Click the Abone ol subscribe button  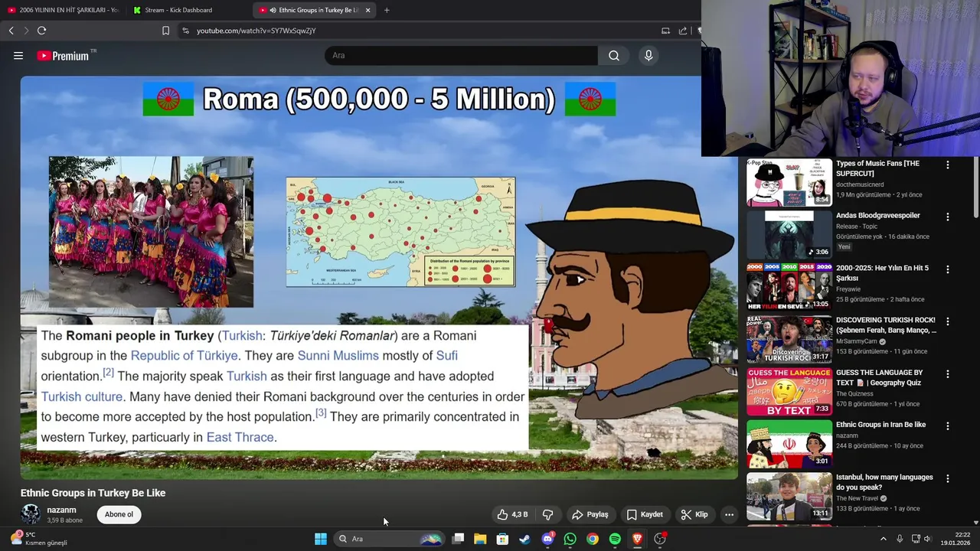(x=119, y=514)
